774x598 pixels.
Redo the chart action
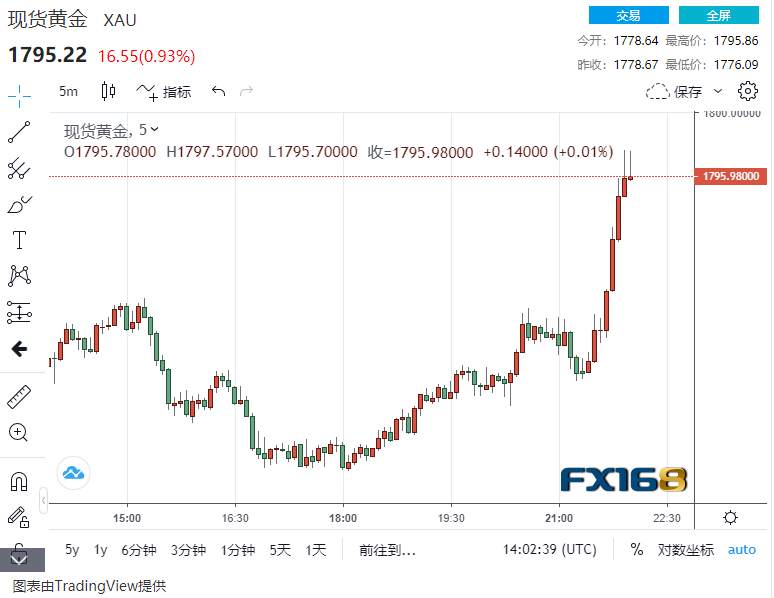(246, 91)
